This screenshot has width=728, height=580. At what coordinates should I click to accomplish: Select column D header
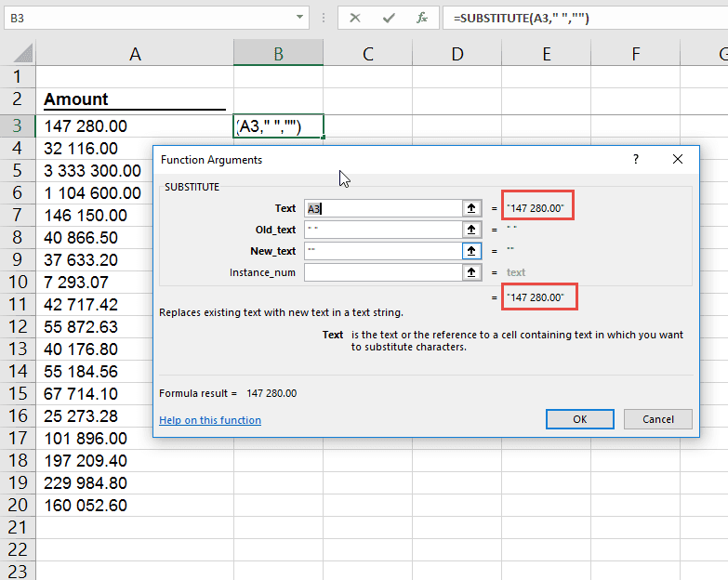tap(457, 54)
